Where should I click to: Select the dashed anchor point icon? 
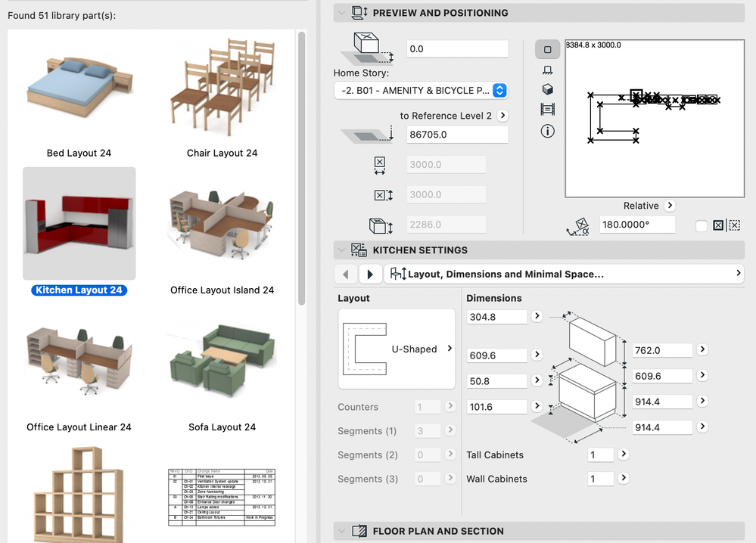[734, 225]
